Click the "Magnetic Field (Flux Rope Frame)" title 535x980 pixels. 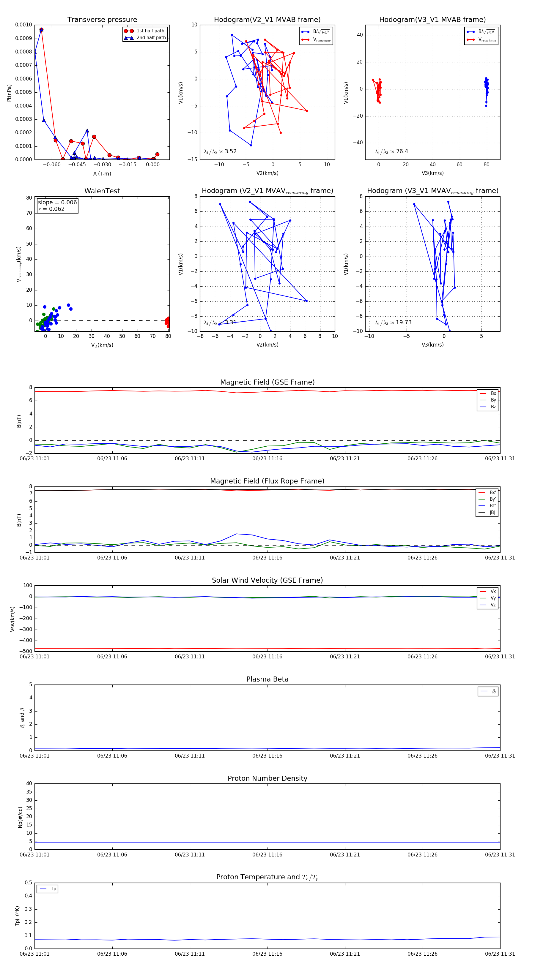(267, 481)
